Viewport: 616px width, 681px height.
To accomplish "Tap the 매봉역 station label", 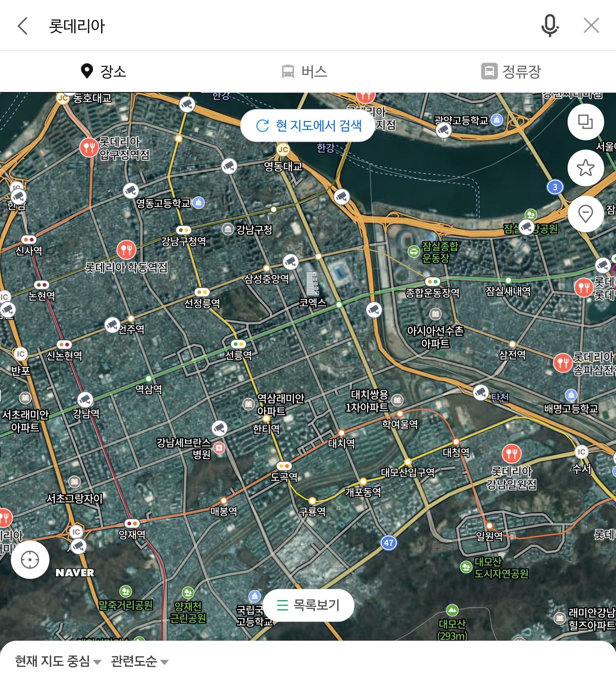I will (x=224, y=511).
